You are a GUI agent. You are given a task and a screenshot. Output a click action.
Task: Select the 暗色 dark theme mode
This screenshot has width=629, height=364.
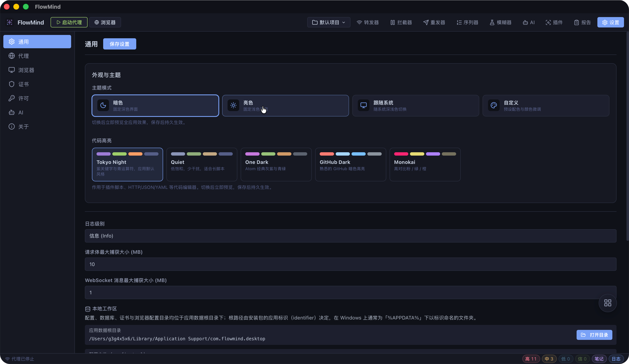(155, 106)
